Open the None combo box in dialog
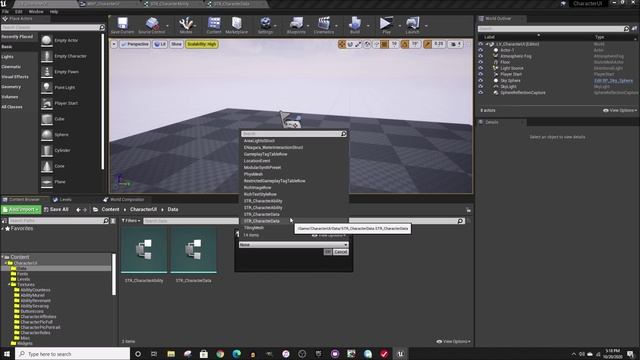Viewport: 640px width, 360px height. point(293,244)
